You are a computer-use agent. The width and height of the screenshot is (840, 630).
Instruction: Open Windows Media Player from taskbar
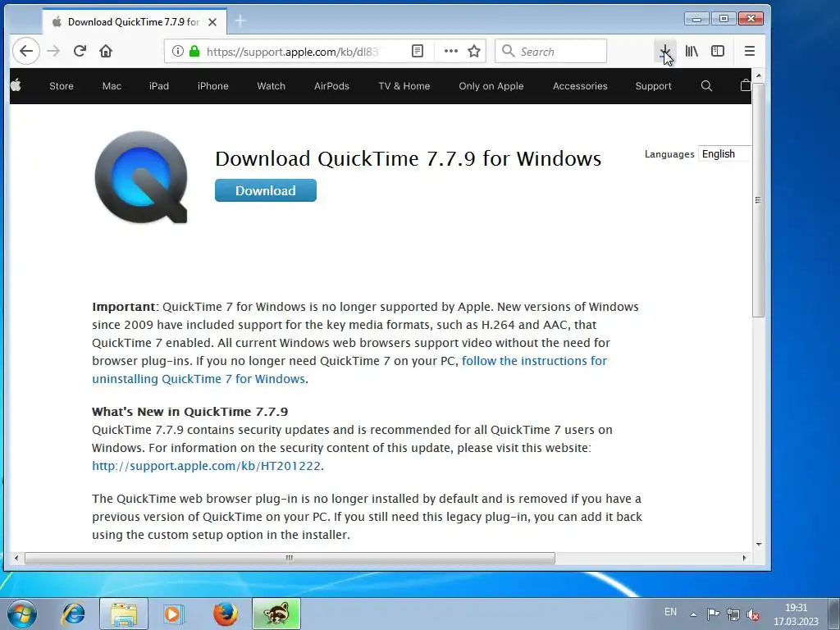click(172, 614)
